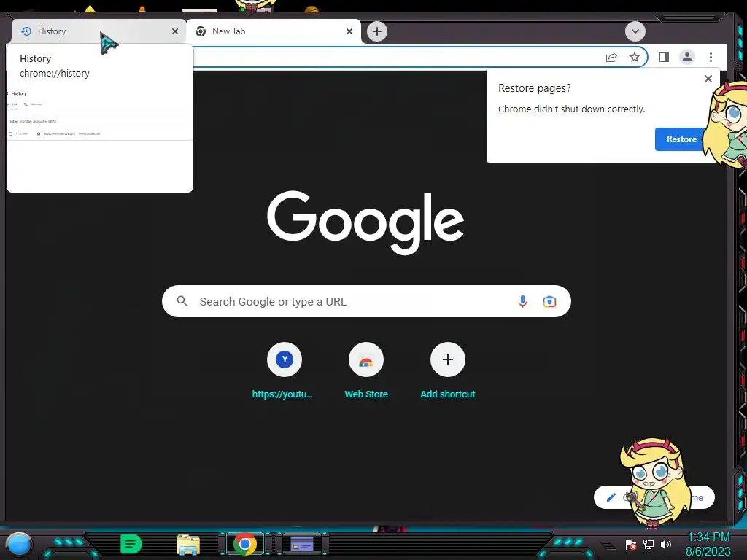Screen dimensions: 747x560
Task: Click the Customize Chrome pencil button
Action: click(611, 497)
